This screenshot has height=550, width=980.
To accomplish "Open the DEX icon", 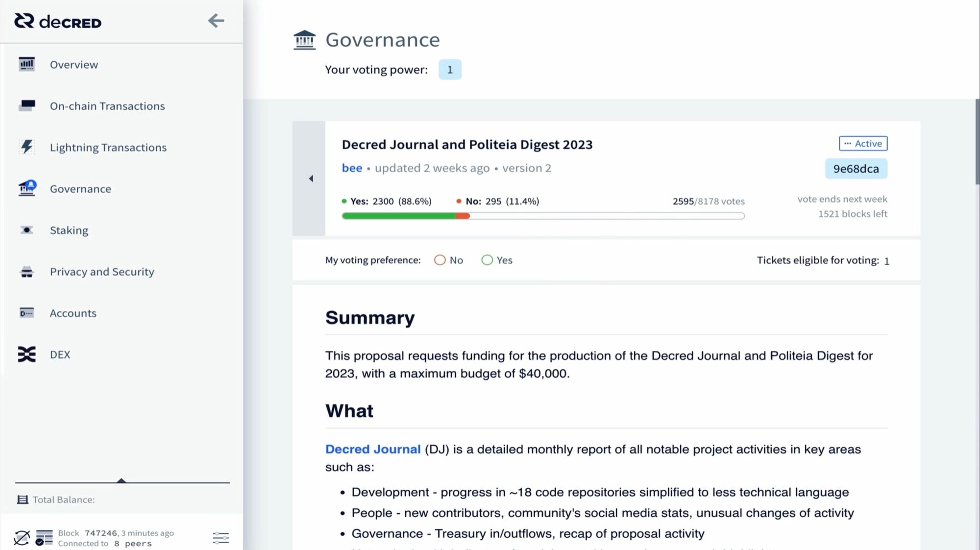I will pos(27,354).
